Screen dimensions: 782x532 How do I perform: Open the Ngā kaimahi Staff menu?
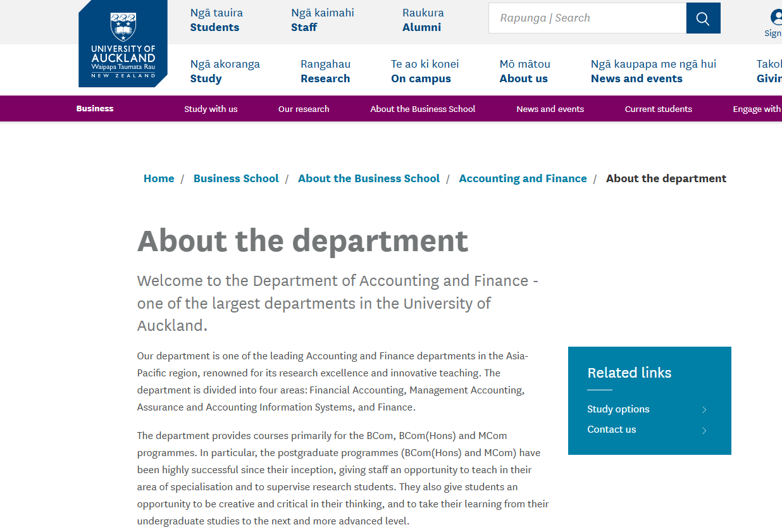pos(322,20)
